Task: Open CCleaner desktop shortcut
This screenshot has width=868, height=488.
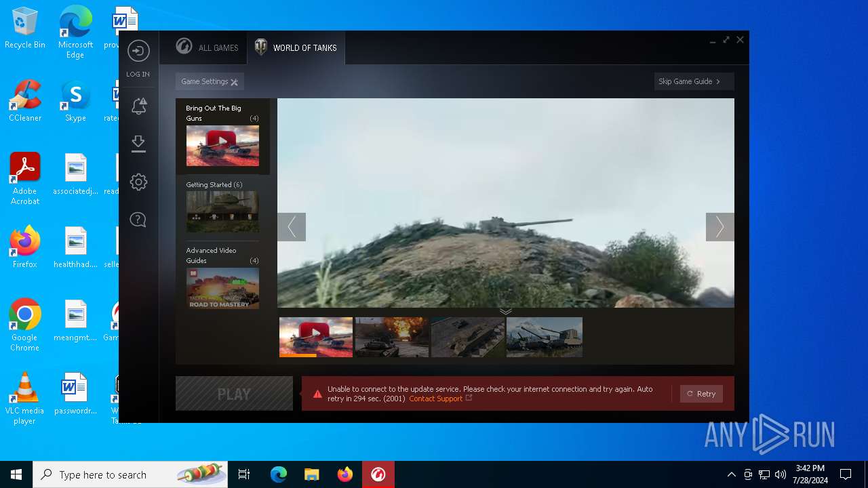Action: click(x=25, y=101)
